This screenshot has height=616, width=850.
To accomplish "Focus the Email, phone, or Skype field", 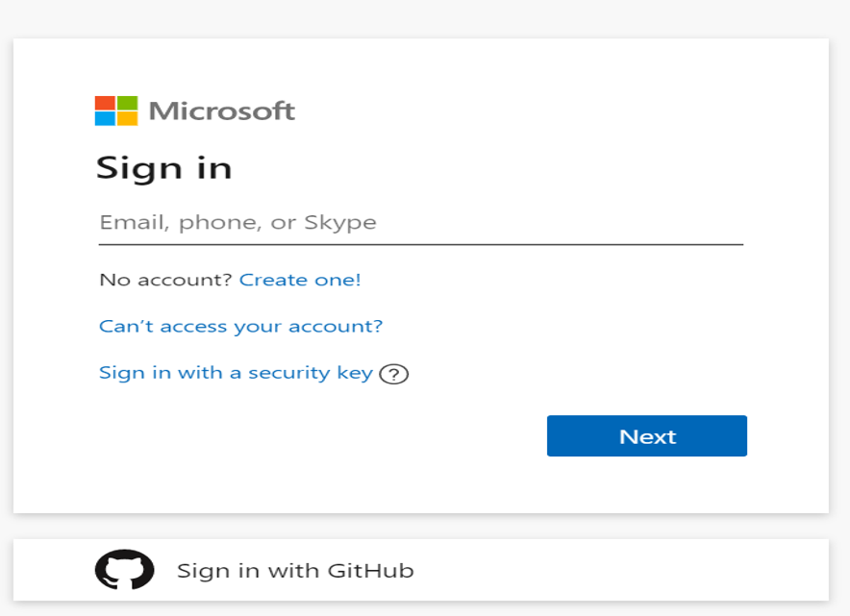I will coord(420,223).
